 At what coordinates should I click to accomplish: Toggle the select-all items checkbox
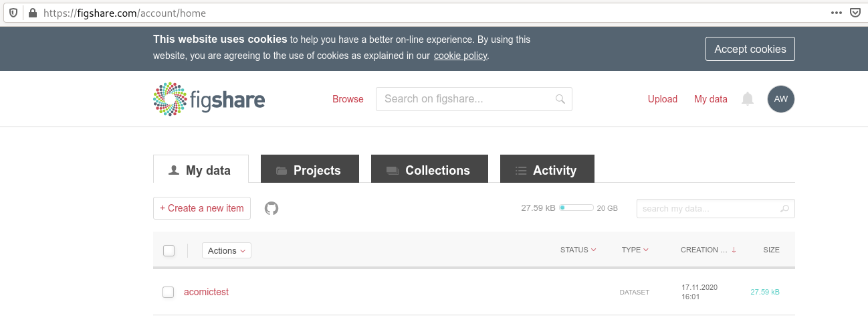[169, 250]
